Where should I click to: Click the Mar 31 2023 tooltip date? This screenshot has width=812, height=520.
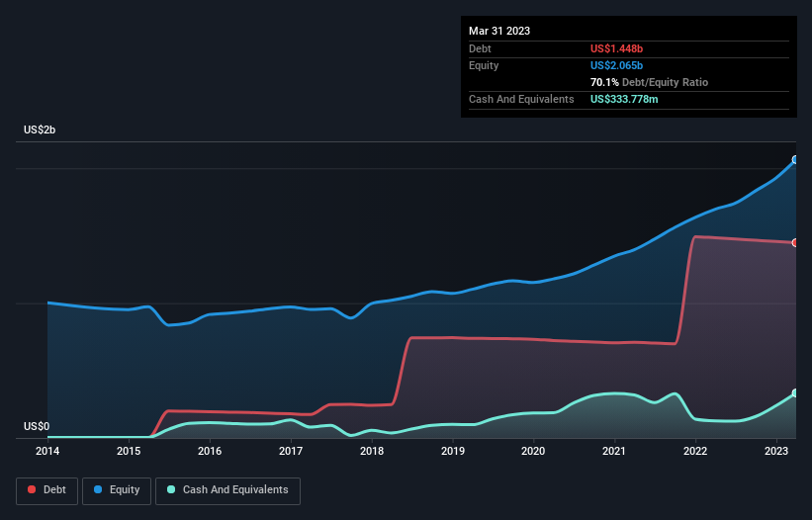click(x=499, y=31)
